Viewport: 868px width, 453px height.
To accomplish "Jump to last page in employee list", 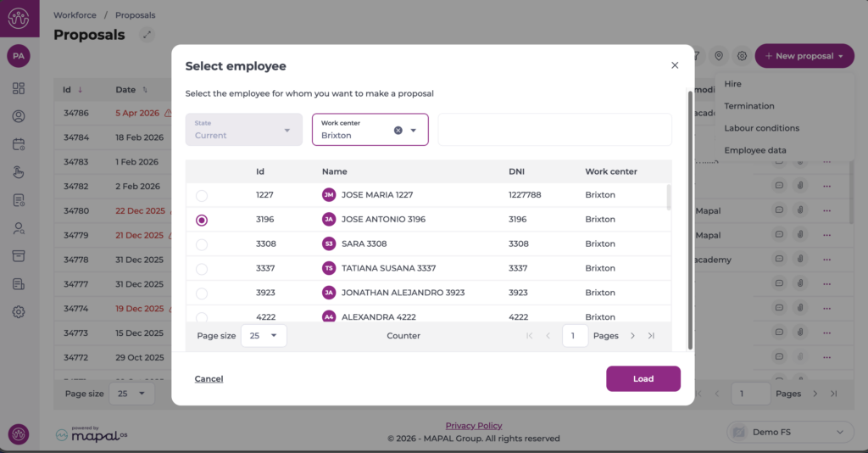I will 651,336.
